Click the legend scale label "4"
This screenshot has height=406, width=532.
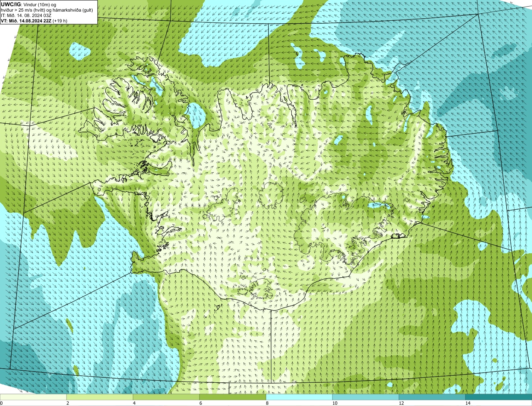(x=134, y=403)
